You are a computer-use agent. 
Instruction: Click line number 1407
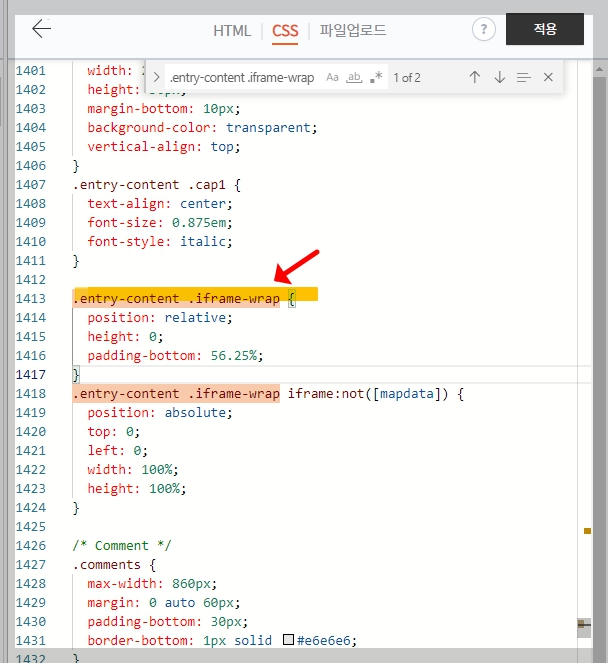(x=30, y=185)
